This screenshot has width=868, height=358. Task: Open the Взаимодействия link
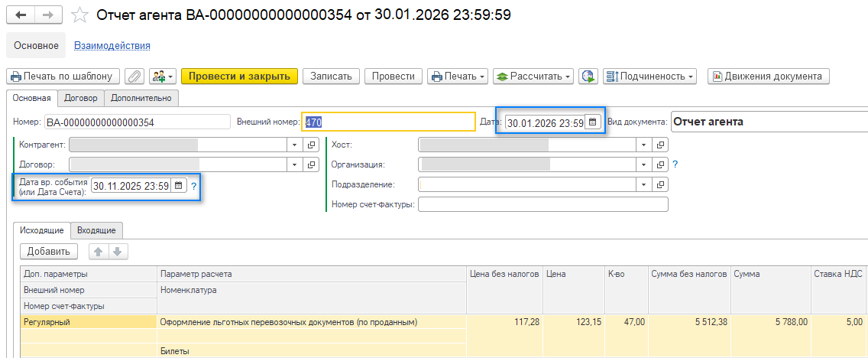click(x=112, y=46)
